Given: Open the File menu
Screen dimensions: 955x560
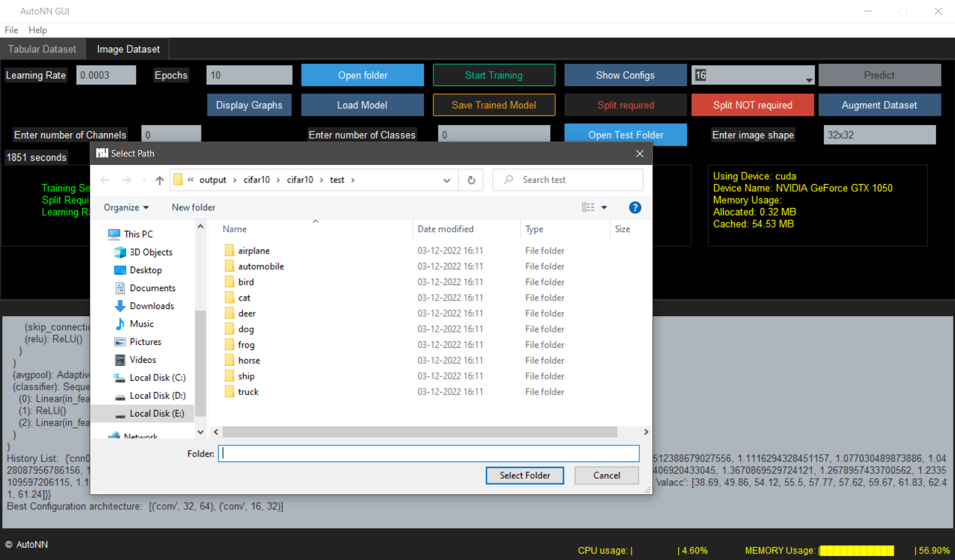Looking at the screenshot, I should point(11,30).
